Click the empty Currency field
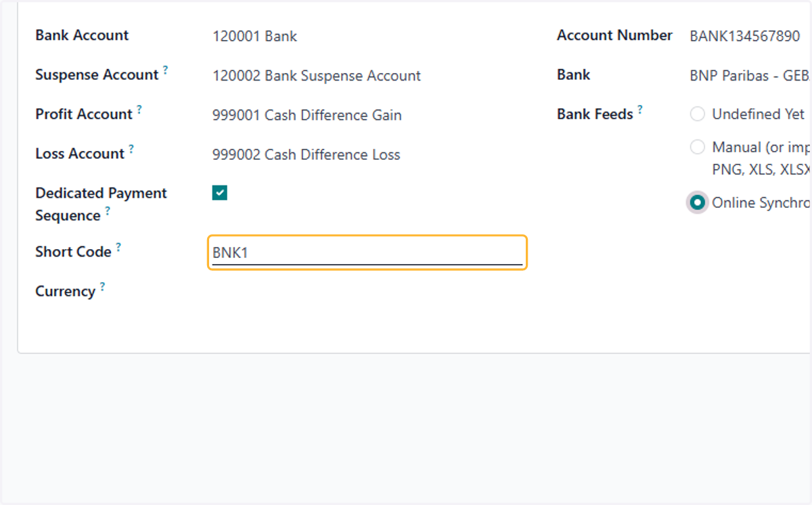Screen dimensions: 812x505 point(367,292)
